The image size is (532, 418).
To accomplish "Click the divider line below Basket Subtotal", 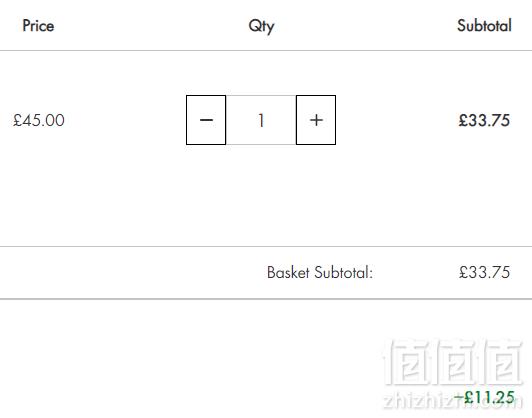I will point(266,299).
